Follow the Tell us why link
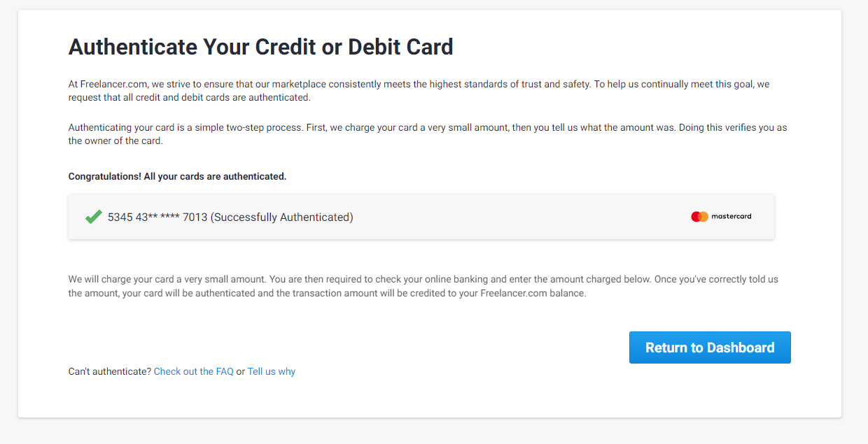Viewport: 868px width, 444px height. [272, 371]
